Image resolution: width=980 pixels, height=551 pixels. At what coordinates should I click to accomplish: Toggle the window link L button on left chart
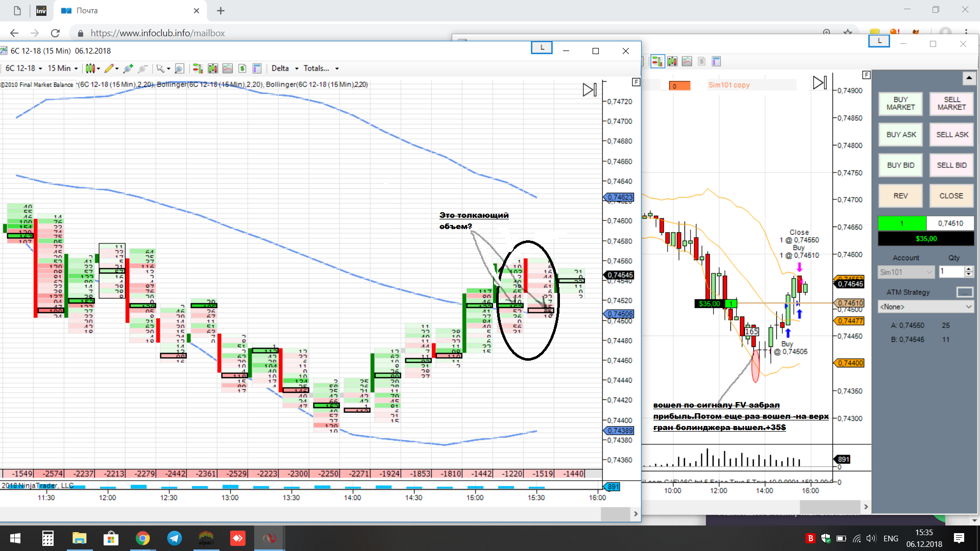click(x=542, y=48)
